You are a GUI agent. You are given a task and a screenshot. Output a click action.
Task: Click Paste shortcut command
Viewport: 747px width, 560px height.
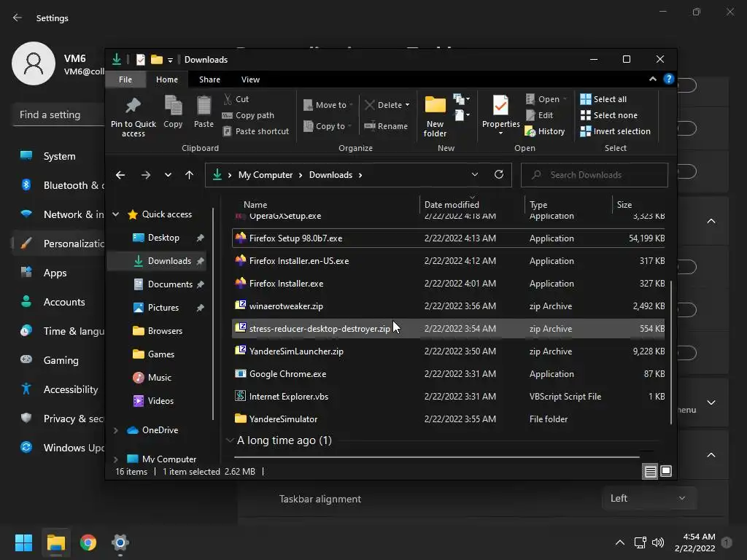(x=256, y=131)
